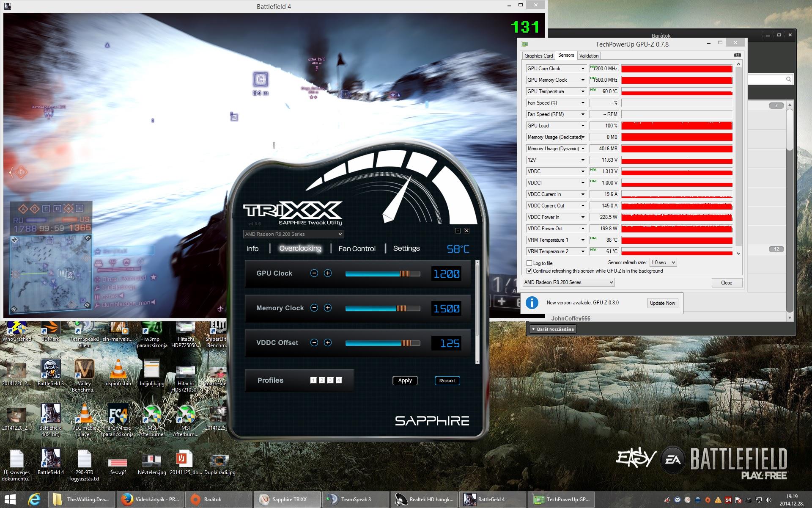Switch to GPU-Z Validation tab
812x508 pixels.
coord(589,56)
